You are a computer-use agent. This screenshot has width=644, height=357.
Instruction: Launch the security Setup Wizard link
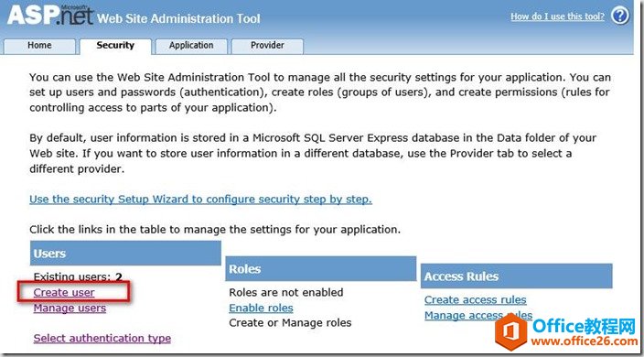click(200, 200)
